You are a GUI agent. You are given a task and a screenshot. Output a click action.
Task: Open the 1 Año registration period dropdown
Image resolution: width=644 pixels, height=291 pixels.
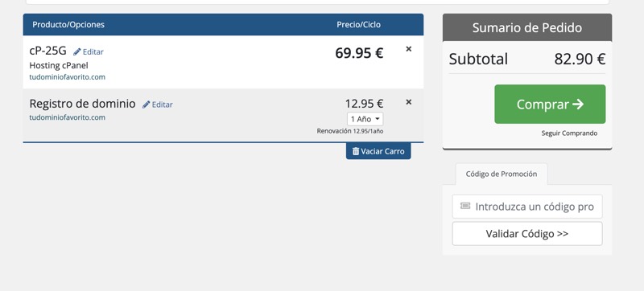pyautogui.click(x=365, y=119)
